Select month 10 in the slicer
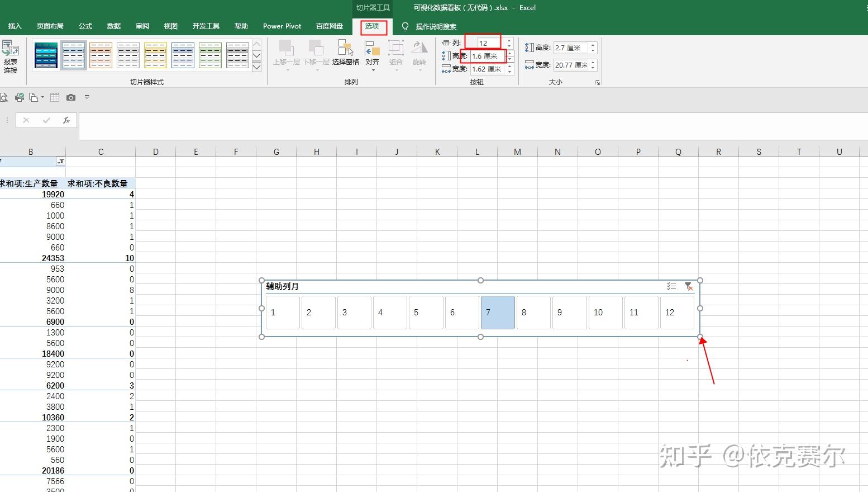 pos(605,313)
